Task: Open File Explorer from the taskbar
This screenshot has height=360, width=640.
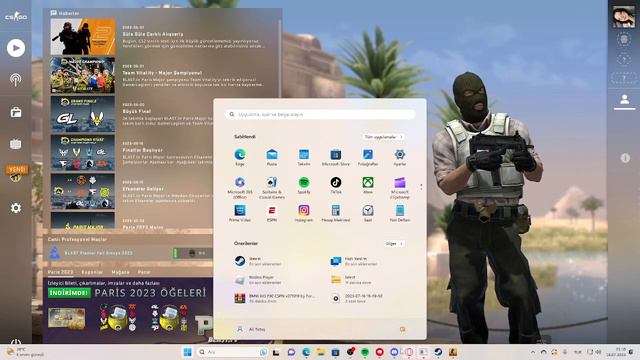Action: (320, 352)
